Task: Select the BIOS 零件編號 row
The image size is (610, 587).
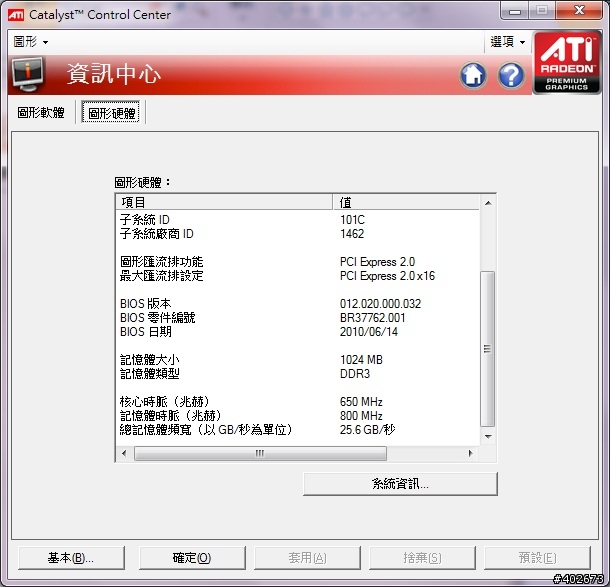Action: 298,317
